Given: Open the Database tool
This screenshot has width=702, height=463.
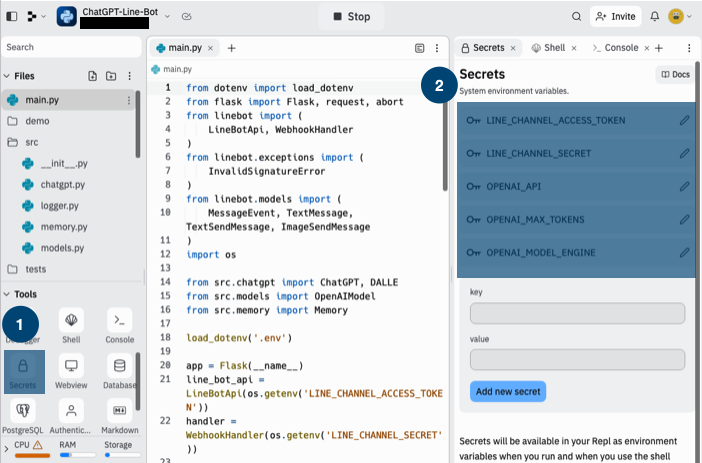Looking at the screenshot, I should [x=120, y=366].
